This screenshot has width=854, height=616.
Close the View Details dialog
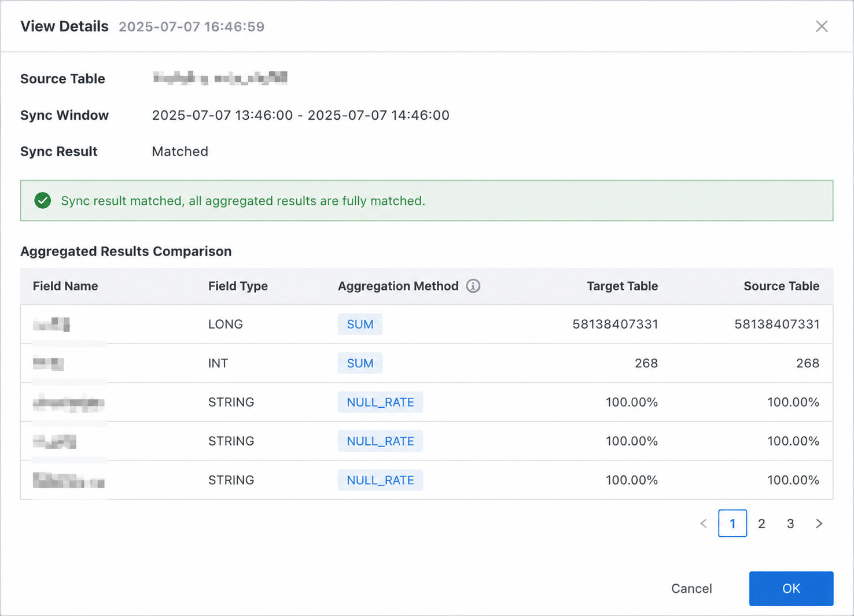[822, 27]
